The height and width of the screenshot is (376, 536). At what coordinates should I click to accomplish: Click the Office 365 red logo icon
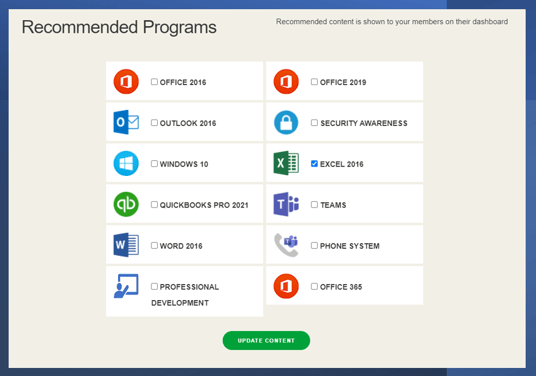[x=286, y=286]
